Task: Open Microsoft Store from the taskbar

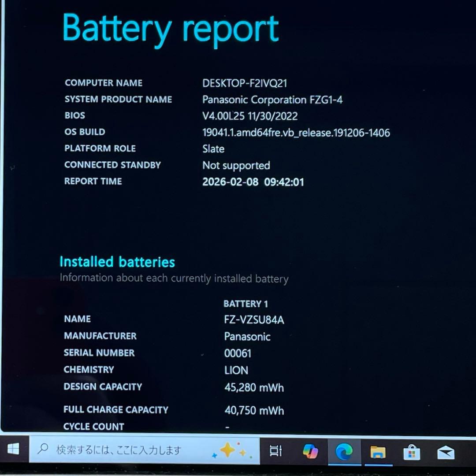Action: [412, 453]
